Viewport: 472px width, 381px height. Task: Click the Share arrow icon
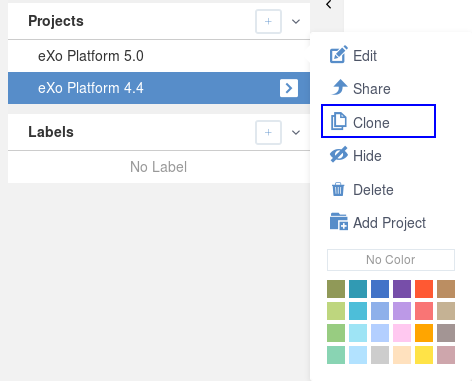(x=339, y=88)
